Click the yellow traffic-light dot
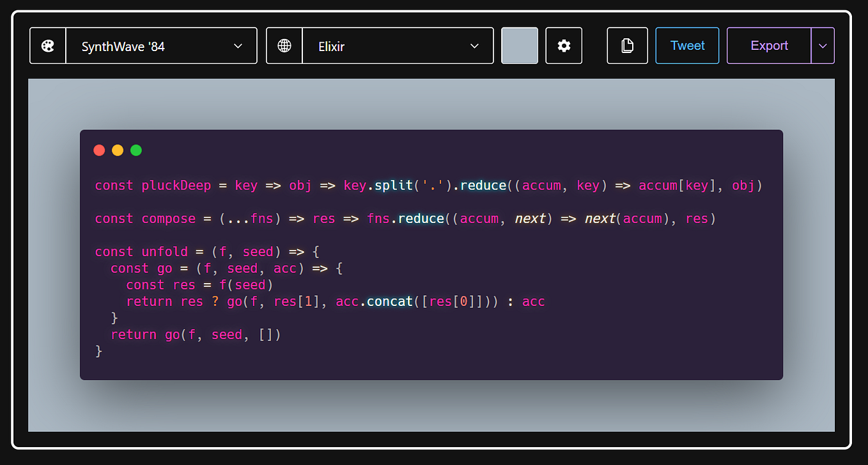The image size is (868, 465). pos(118,150)
